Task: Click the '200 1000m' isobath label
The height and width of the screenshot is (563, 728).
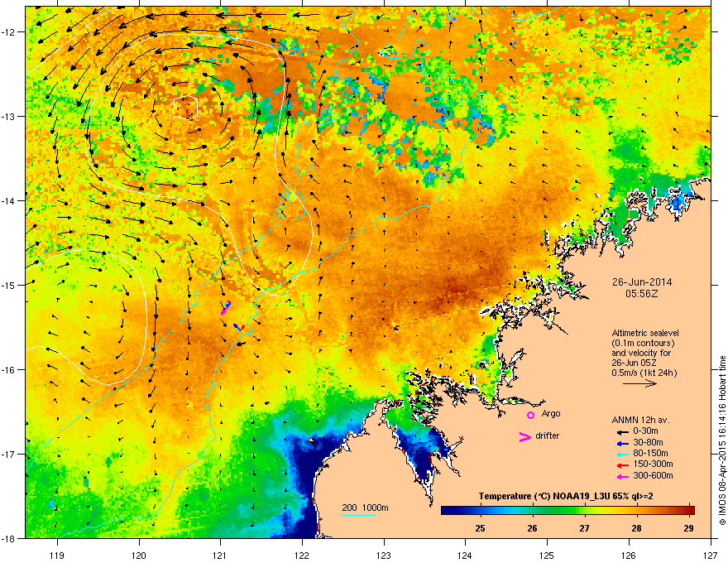Action: pos(365,508)
